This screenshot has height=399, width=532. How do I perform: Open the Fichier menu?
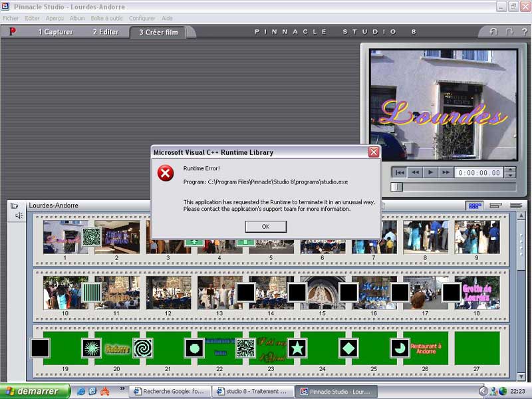11,19
